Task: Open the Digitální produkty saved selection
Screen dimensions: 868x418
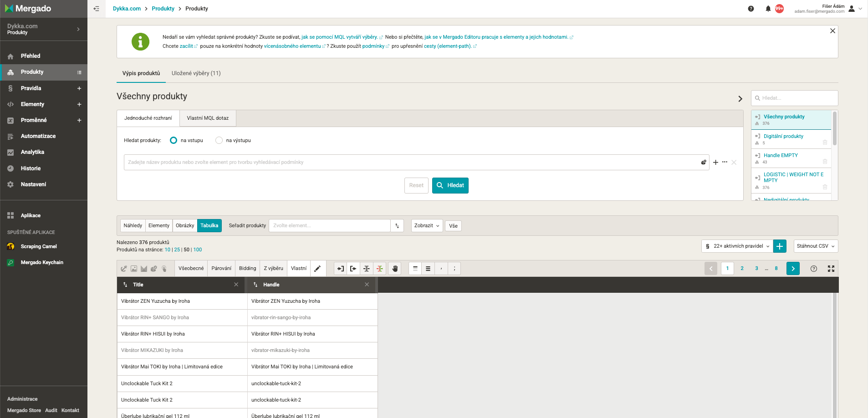Action: pos(783,136)
